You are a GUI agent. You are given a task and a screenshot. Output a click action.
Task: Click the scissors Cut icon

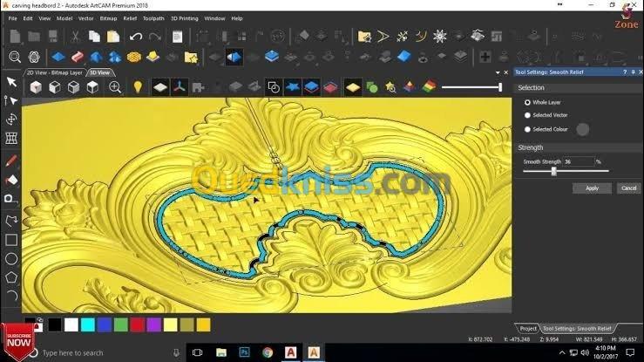point(75,37)
